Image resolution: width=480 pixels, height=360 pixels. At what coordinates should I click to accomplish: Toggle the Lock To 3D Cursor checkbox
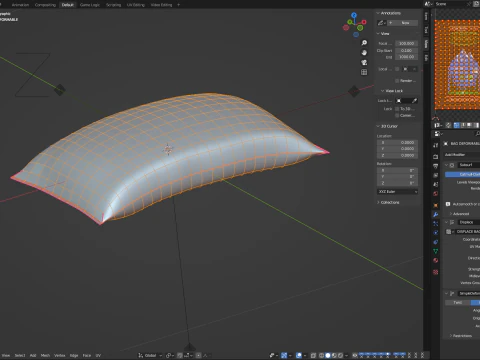[397, 109]
